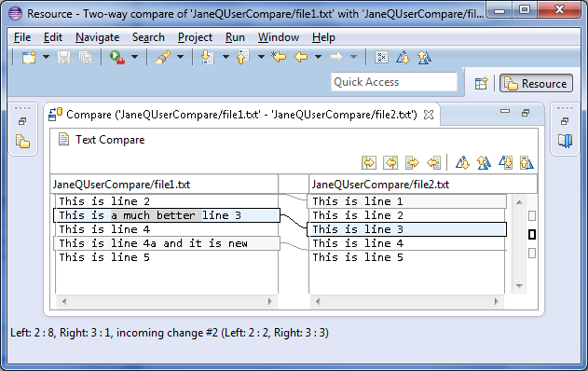
Task: Click the top overview ruler change marker
Action: pos(532,215)
